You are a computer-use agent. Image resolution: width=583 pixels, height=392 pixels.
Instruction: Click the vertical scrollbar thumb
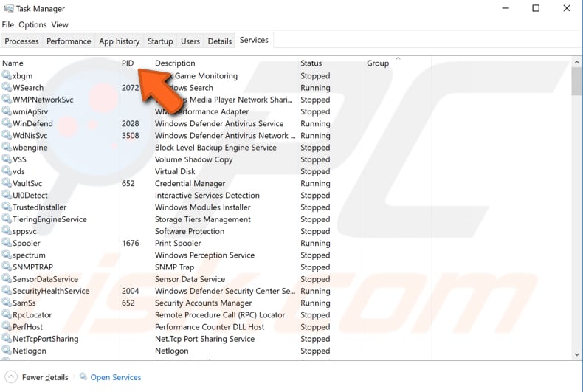tap(576, 81)
